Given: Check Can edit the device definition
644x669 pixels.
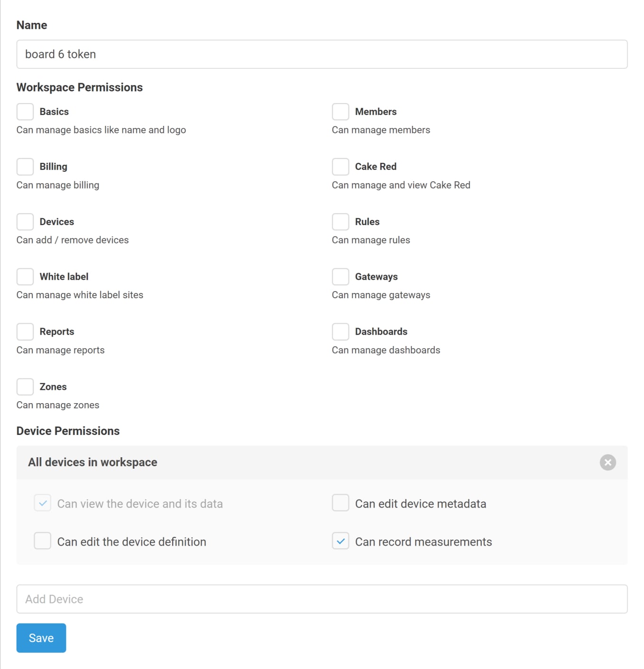Looking at the screenshot, I should [x=42, y=541].
